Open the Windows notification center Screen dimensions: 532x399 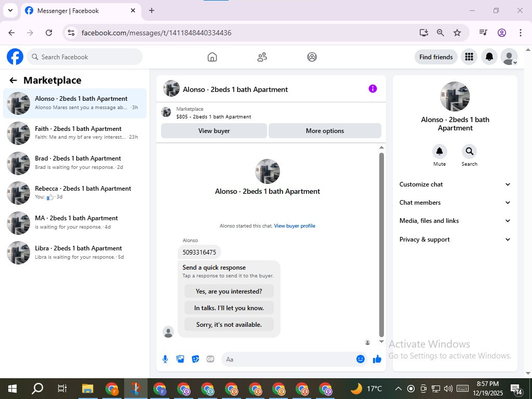pyautogui.click(x=516, y=389)
